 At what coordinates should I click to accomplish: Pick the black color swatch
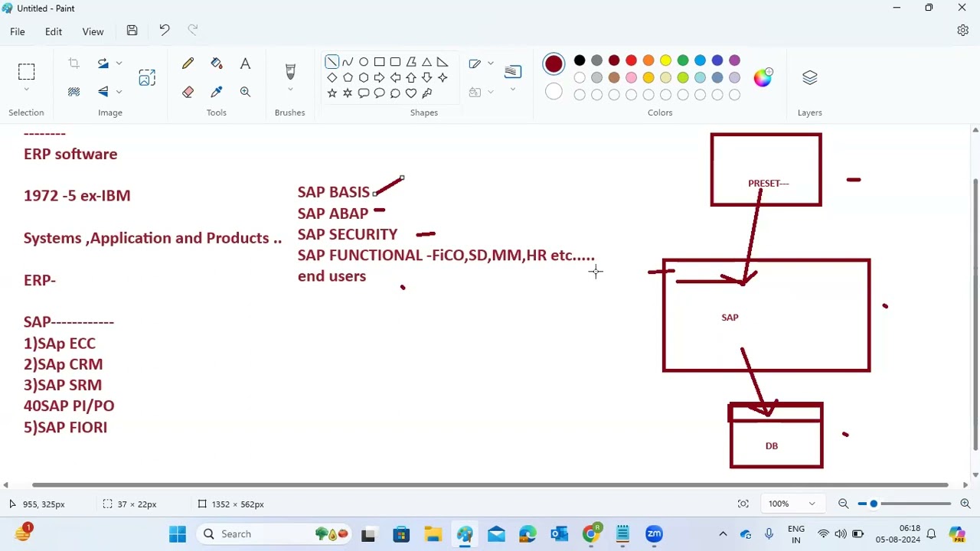580,60
